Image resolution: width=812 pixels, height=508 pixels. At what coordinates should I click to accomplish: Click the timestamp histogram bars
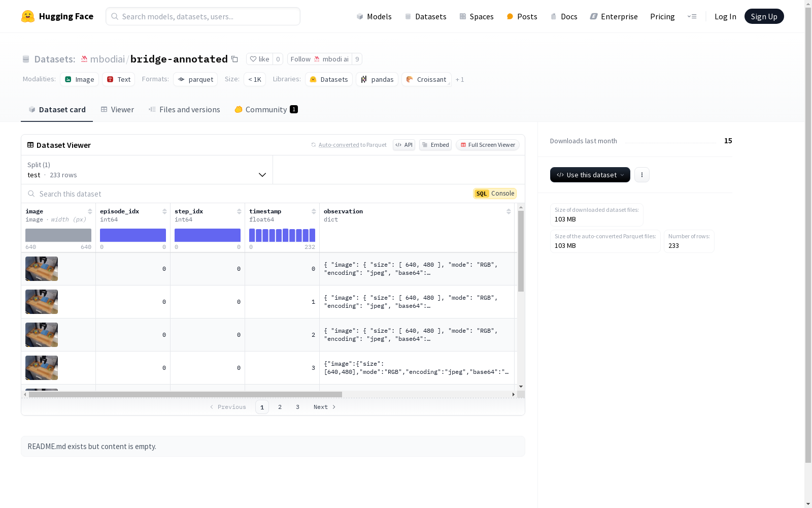click(x=282, y=235)
